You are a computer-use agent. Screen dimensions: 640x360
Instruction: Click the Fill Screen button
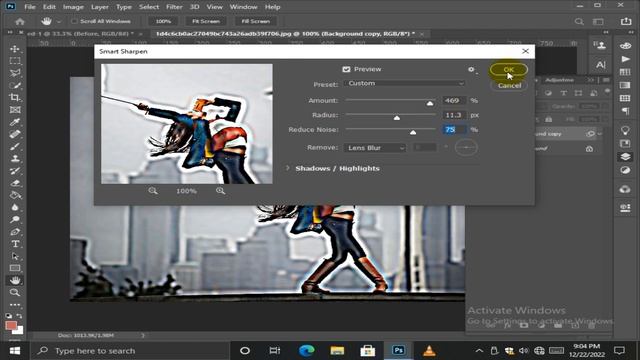(256, 21)
